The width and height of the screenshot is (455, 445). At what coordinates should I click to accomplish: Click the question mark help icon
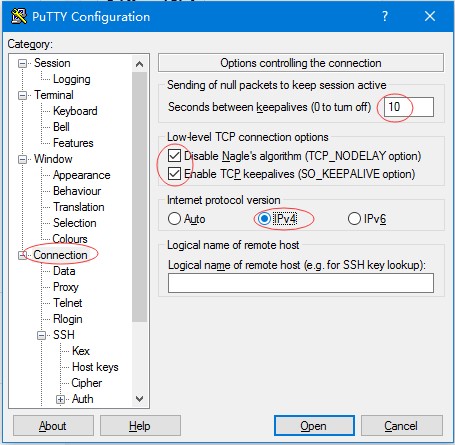(385, 16)
